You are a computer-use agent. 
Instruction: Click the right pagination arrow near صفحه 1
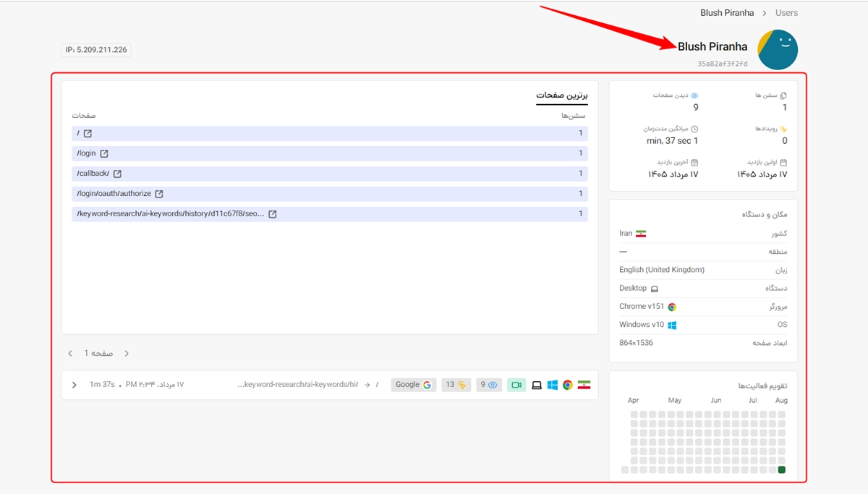[127, 354]
